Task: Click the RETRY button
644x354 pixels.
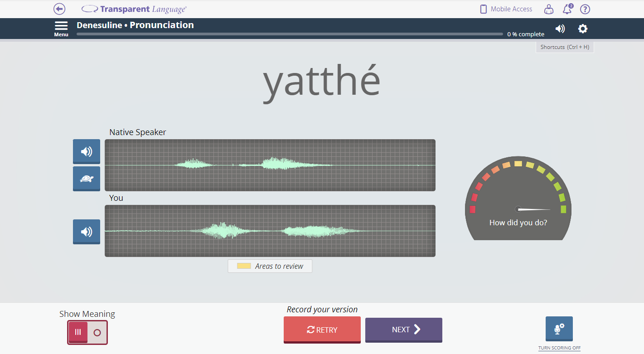Action: click(322, 330)
